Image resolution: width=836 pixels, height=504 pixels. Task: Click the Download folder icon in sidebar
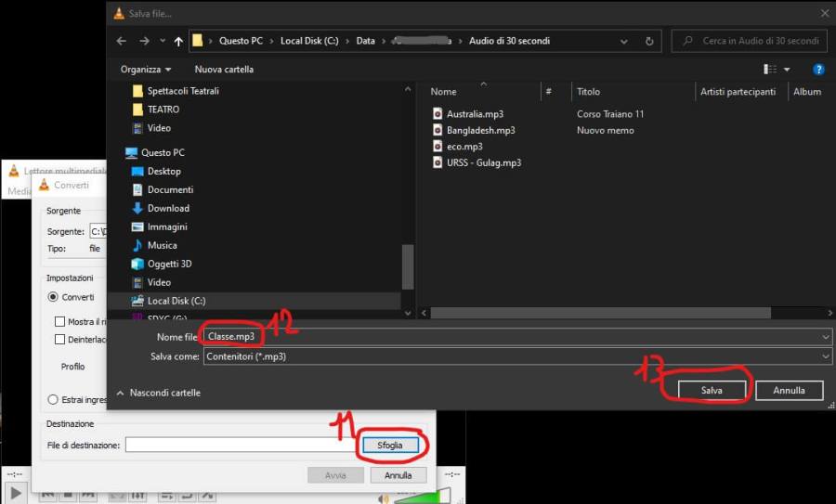pos(137,208)
